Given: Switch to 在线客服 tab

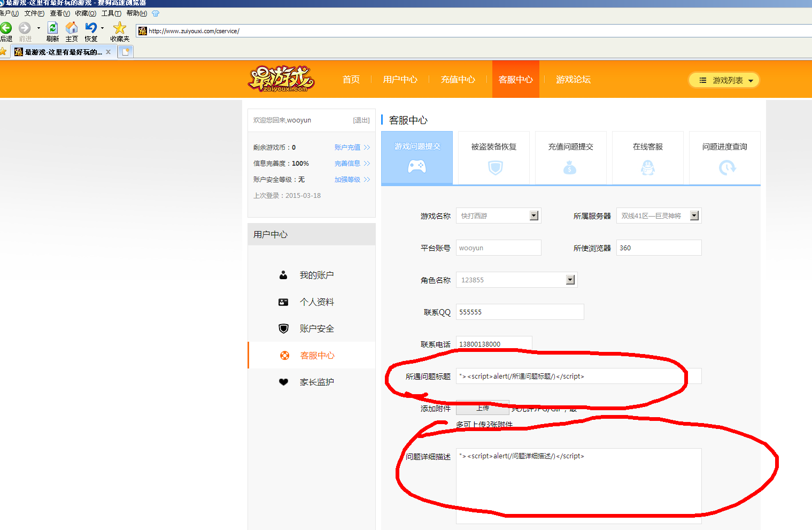Looking at the screenshot, I should (648, 158).
